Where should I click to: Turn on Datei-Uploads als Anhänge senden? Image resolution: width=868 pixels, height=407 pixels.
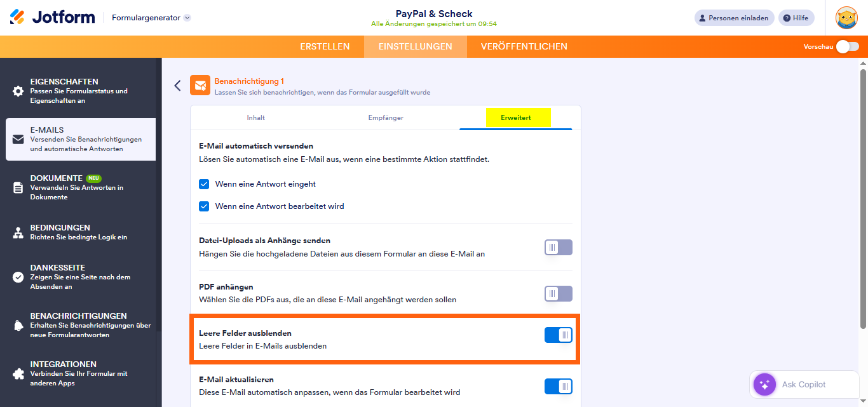(558, 247)
